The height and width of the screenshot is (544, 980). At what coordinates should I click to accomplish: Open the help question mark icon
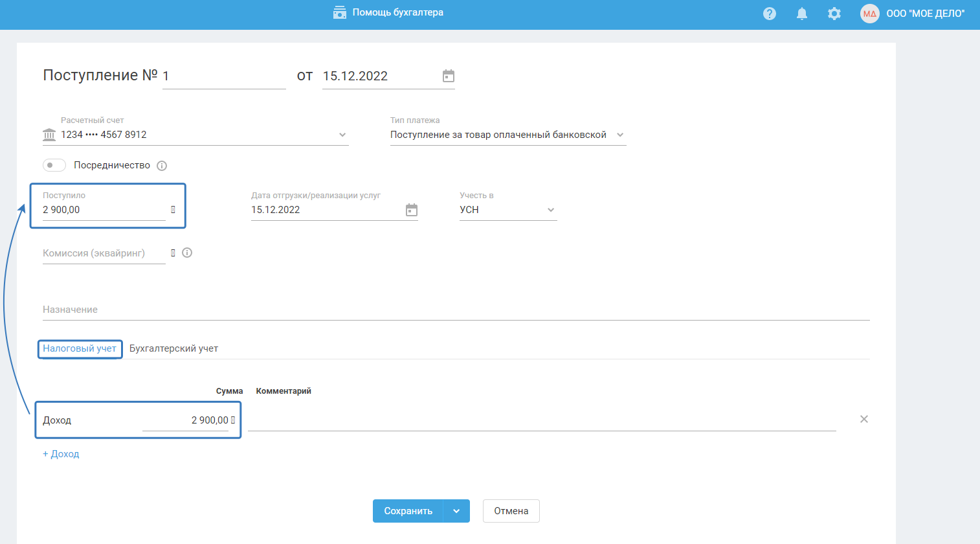[x=770, y=13]
